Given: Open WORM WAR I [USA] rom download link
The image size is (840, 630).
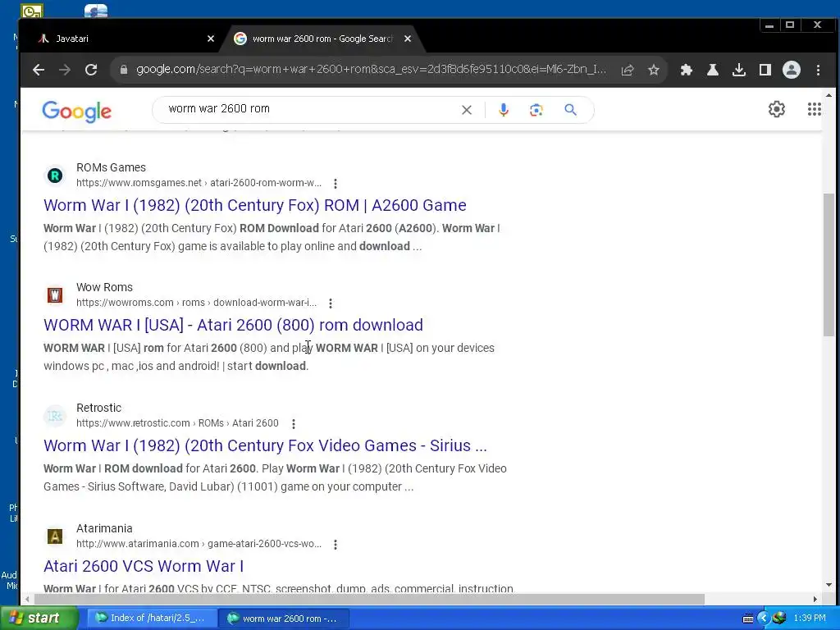Looking at the screenshot, I should point(233,325).
